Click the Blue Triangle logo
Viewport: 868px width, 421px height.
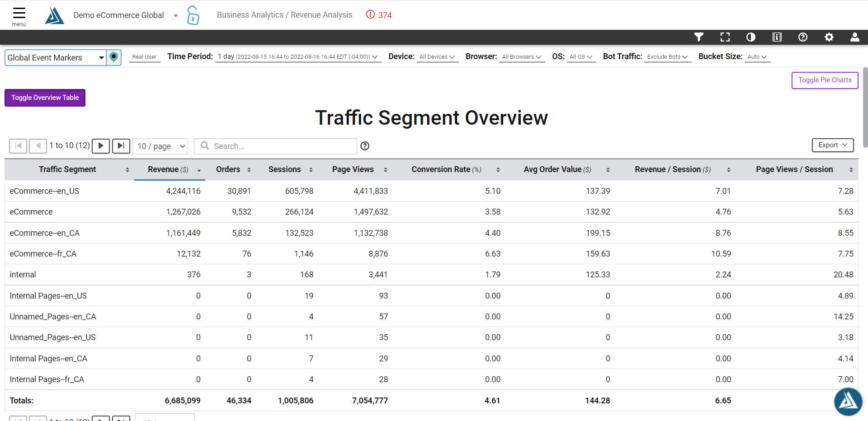[54, 15]
